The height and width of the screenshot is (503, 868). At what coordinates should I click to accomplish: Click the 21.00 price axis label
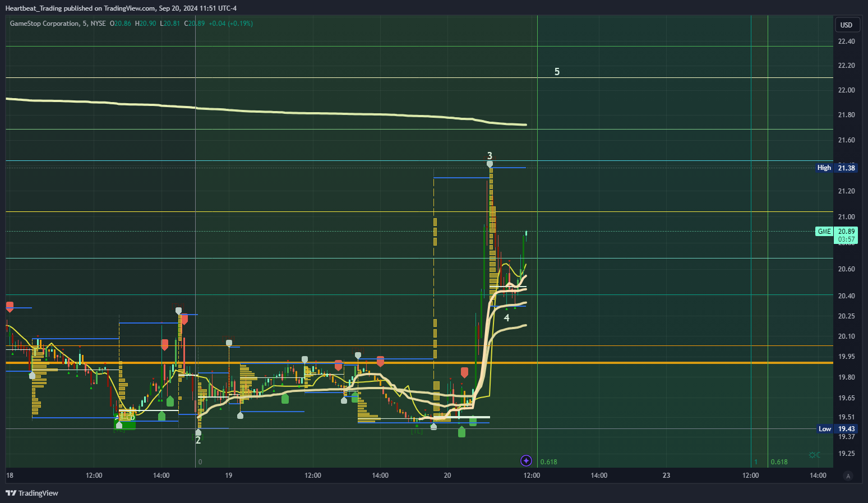tap(846, 217)
